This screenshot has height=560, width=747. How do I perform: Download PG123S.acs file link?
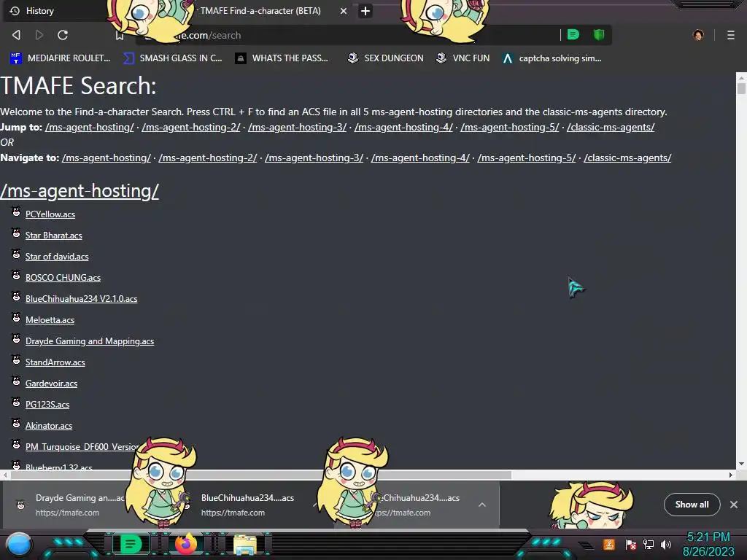click(47, 405)
